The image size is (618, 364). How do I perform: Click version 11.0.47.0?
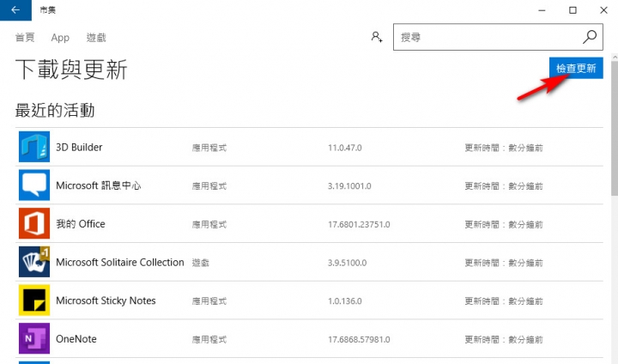[345, 148]
